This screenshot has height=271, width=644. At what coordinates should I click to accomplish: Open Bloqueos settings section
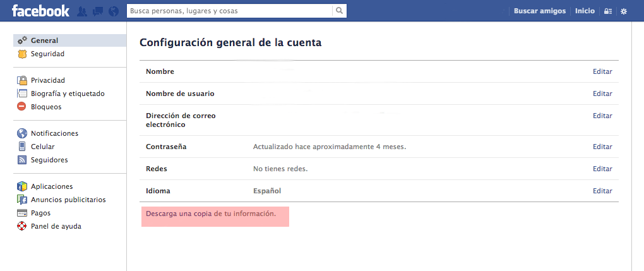click(x=46, y=107)
